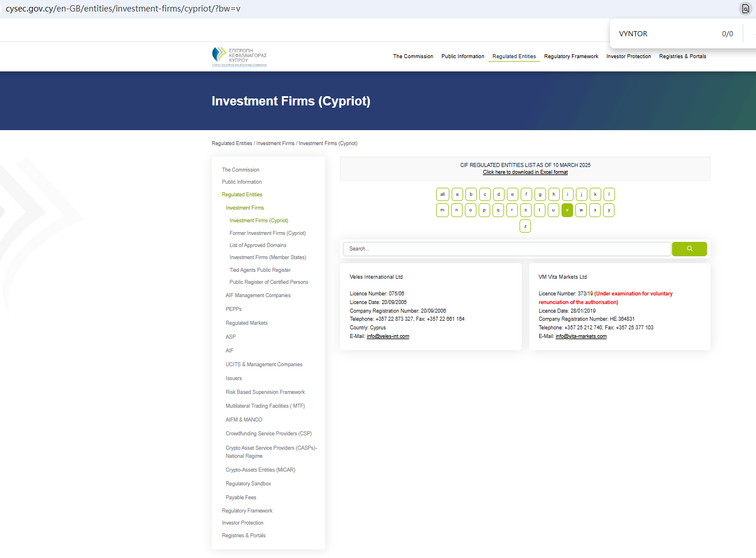Screen dimensions: 756x558
Task: Open List of Approved Domains sidebar link
Action: pos(258,245)
